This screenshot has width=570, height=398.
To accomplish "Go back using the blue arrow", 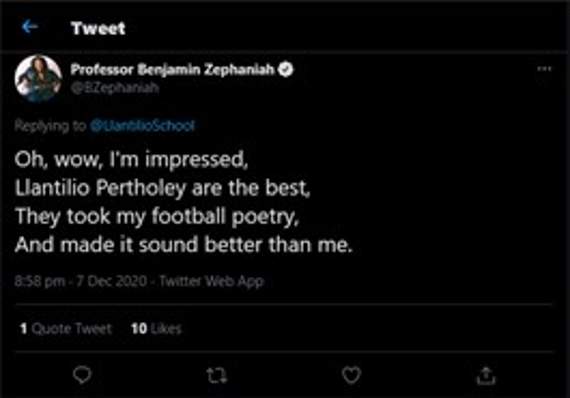I will pyautogui.click(x=29, y=27).
